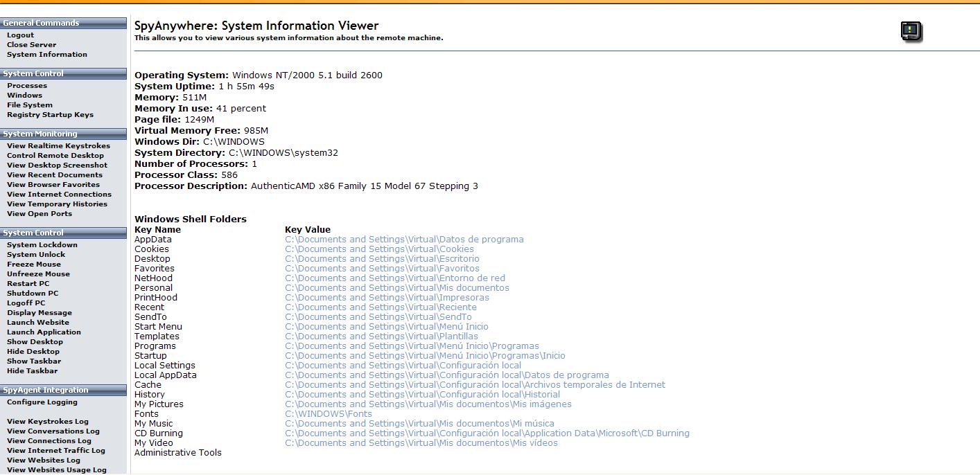The width and height of the screenshot is (980, 475).
Task: Open the Favoritos folder path link
Action: (382, 269)
